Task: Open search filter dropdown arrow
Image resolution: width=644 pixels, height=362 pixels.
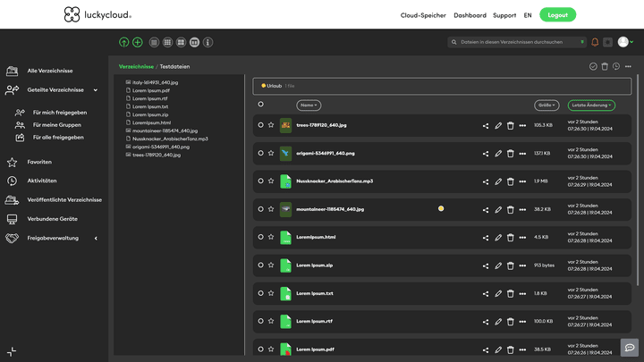Action: (x=582, y=42)
